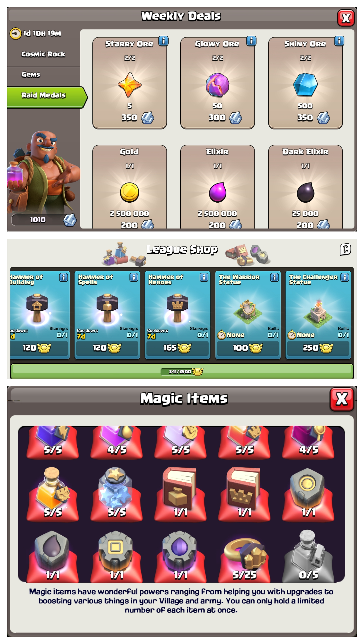Show info for Hammer of Heroes

pos(204,277)
